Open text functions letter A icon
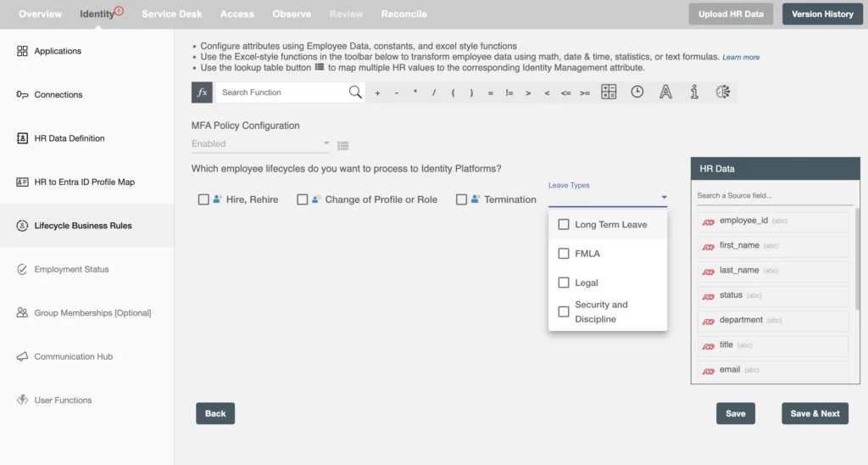The image size is (868, 465). pos(666,92)
